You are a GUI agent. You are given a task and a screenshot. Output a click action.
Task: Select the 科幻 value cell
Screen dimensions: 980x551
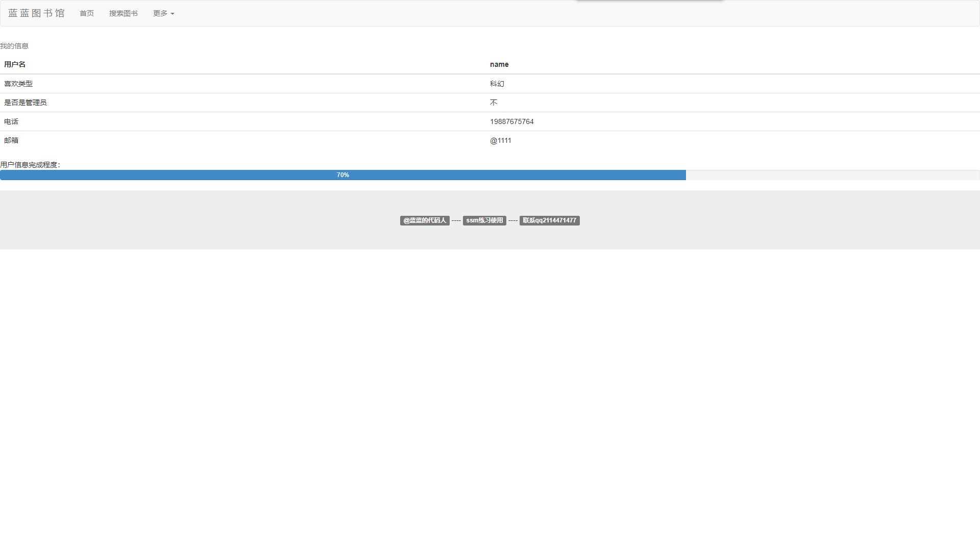(x=497, y=84)
